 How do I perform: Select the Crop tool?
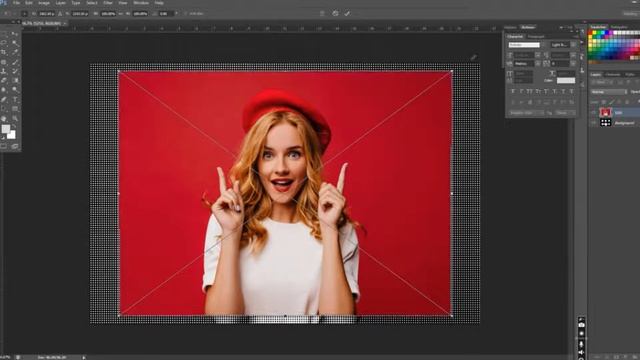coord(4,52)
